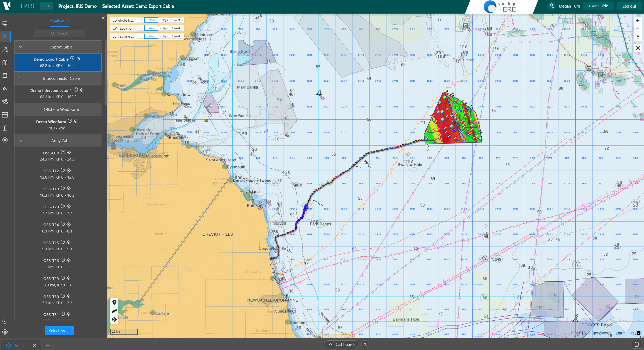
Task: Set CPT Locations to 2 days
Action: pos(163,28)
